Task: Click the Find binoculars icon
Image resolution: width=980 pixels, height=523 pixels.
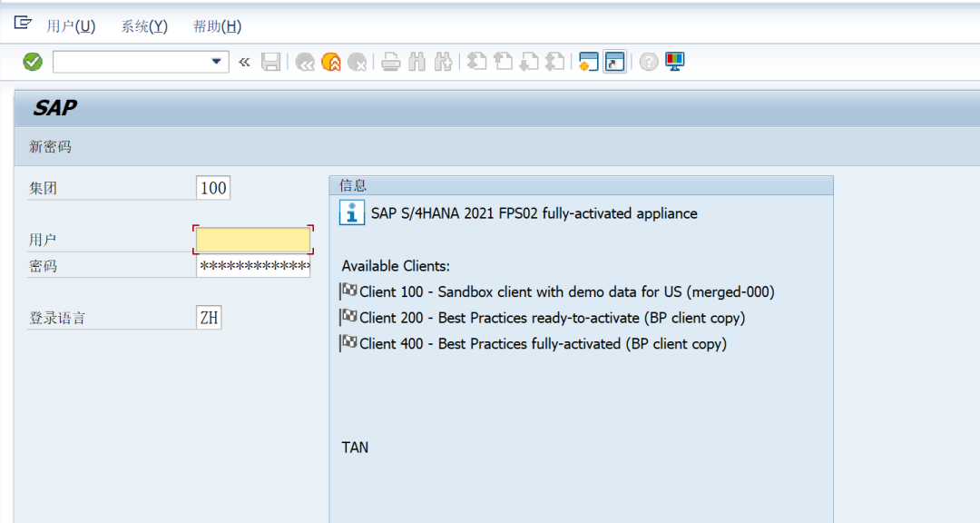Action: [x=416, y=62]
